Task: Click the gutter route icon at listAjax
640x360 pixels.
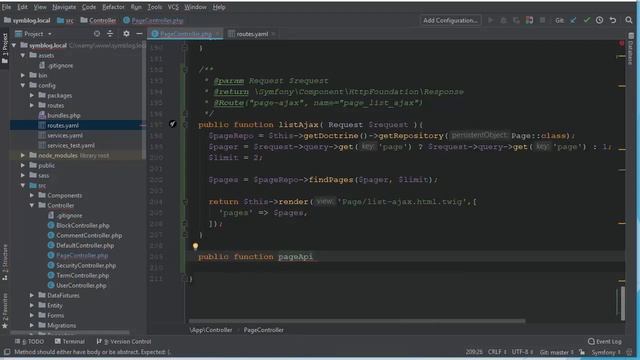Action: click(x=173, y=124)
